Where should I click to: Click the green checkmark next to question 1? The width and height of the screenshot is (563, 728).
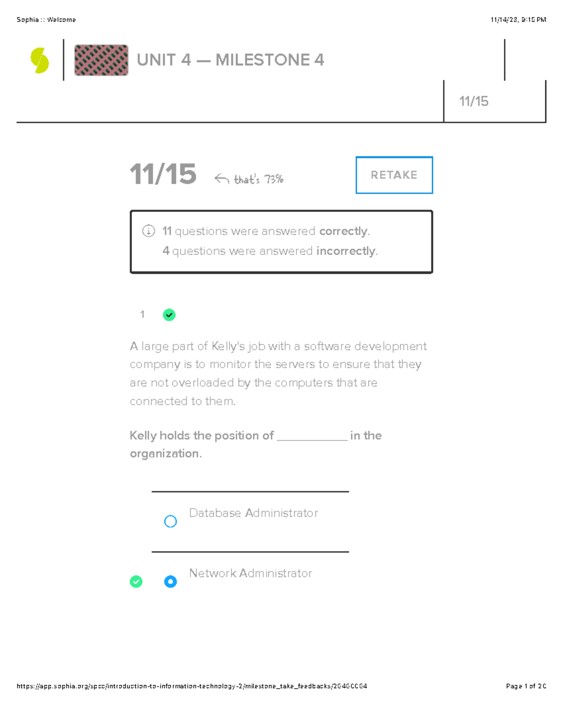click(169, 315)
